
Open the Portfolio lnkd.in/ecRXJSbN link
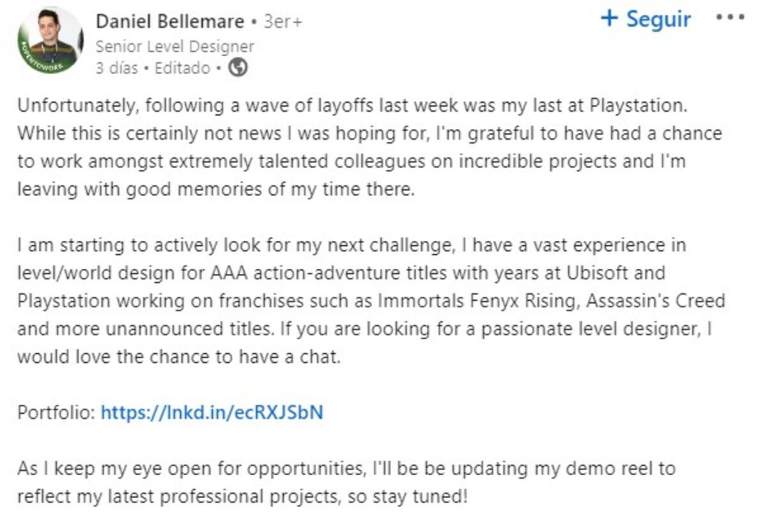point(212,412)
